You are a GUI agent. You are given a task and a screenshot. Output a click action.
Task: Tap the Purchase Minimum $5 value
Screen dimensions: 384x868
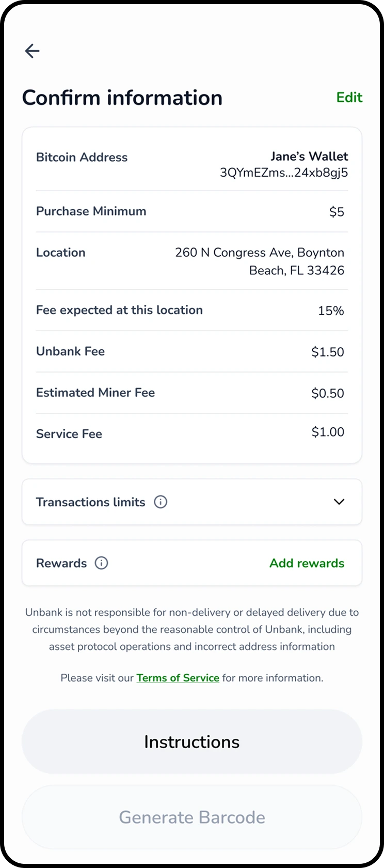point(337,212)
